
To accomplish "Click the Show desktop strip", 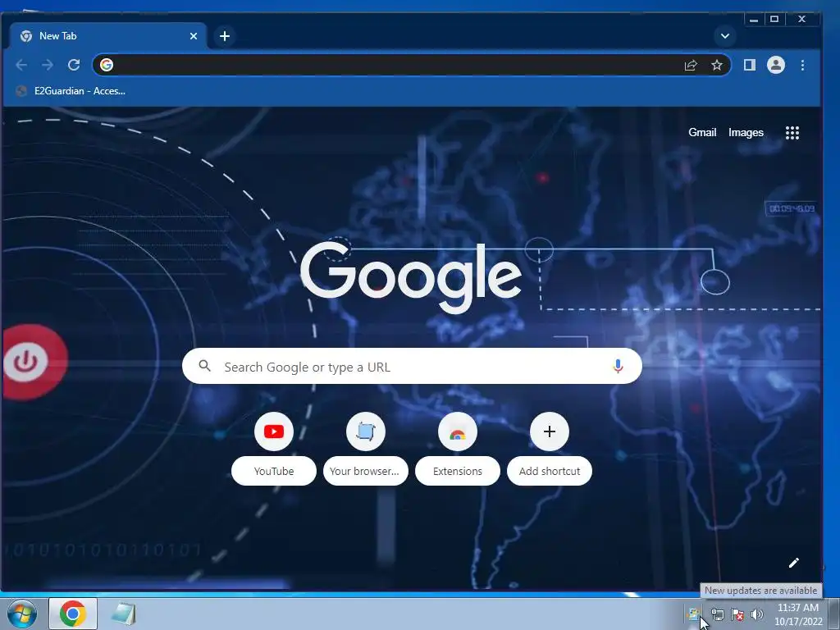I will coord(833,614).
